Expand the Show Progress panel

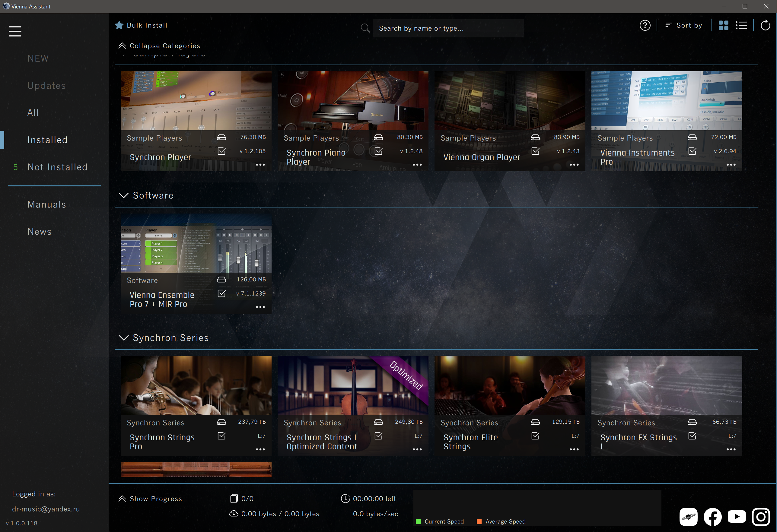click(x=150, y=499)
